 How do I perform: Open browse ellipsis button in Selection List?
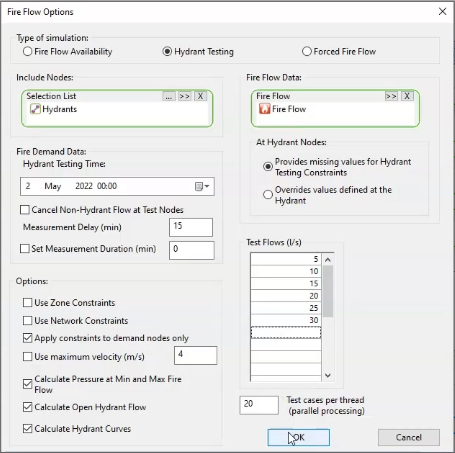click(169, 96)
